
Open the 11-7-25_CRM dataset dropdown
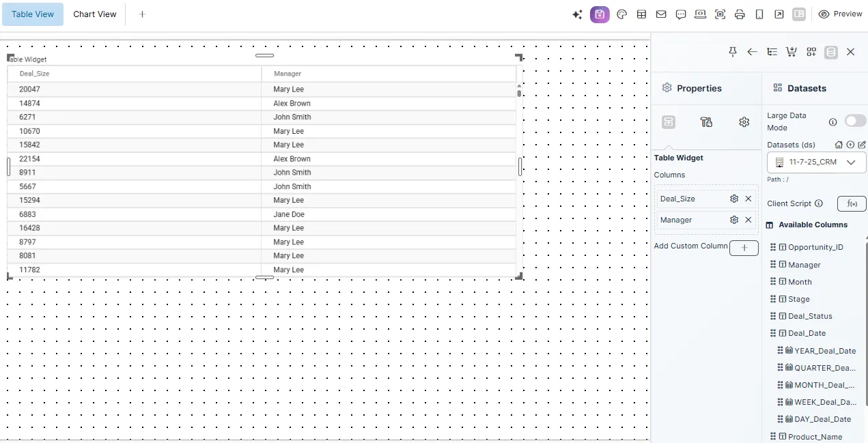(x=817, y=162)
